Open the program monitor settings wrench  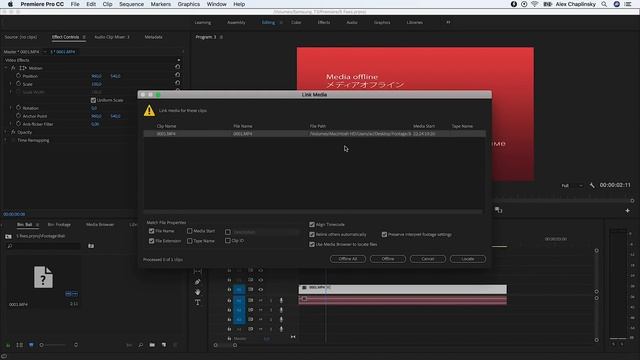592,185
